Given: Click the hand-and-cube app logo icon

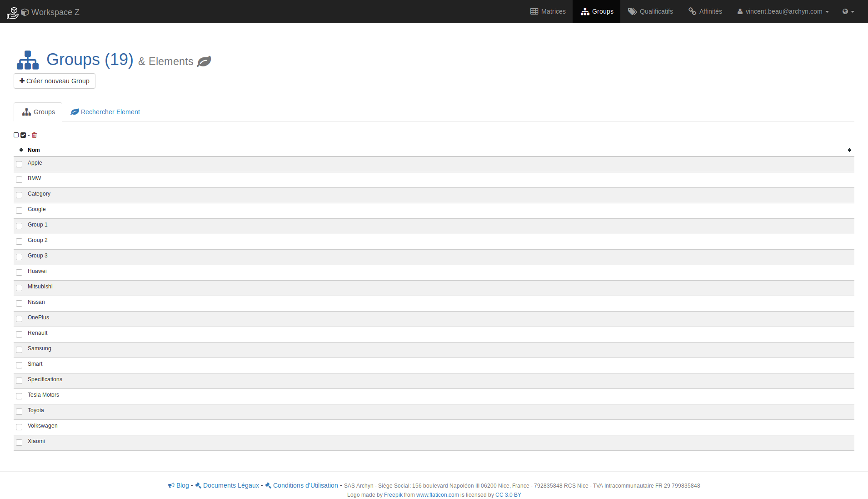Looking at the screenshot, I should tap(13, 12).
